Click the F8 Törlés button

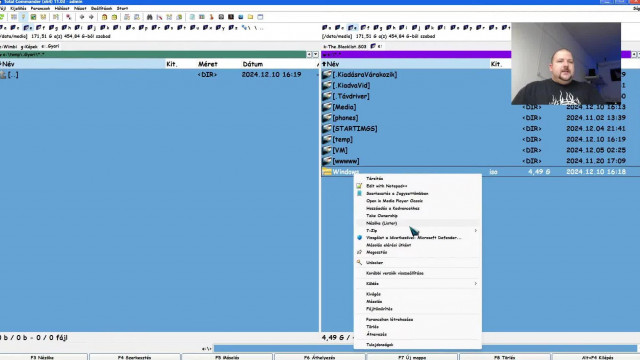504,357
